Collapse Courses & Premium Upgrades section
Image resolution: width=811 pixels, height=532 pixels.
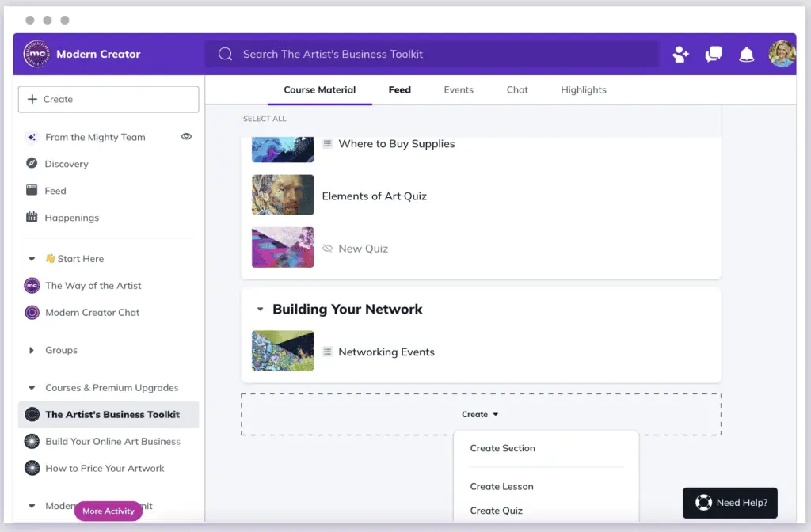point(32,387)
